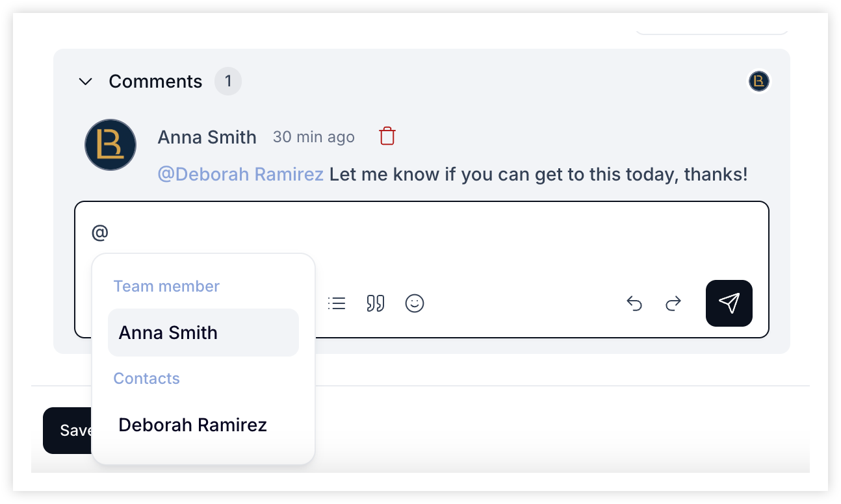Click the Save button
Screen dimensions: 841x504
[68, 430]
